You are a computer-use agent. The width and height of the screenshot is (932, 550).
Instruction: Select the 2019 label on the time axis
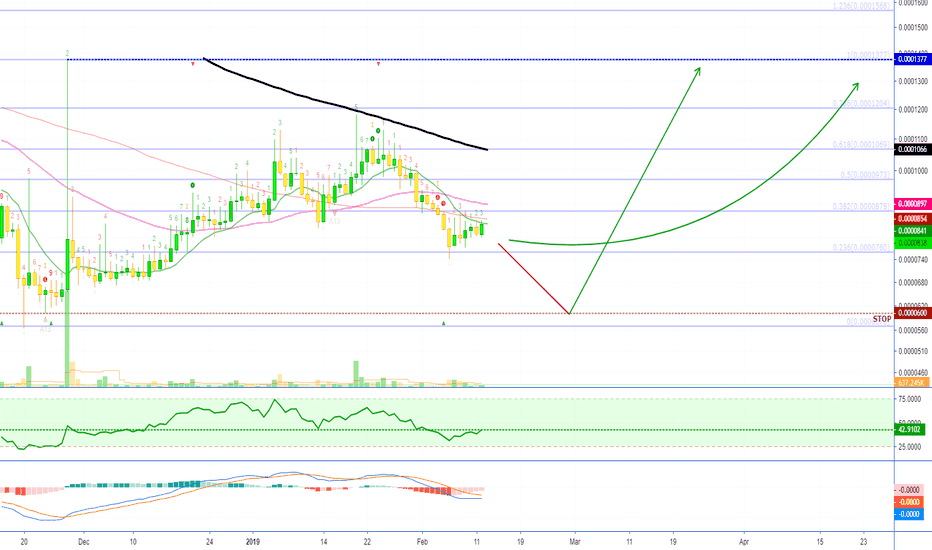point(253,542)
